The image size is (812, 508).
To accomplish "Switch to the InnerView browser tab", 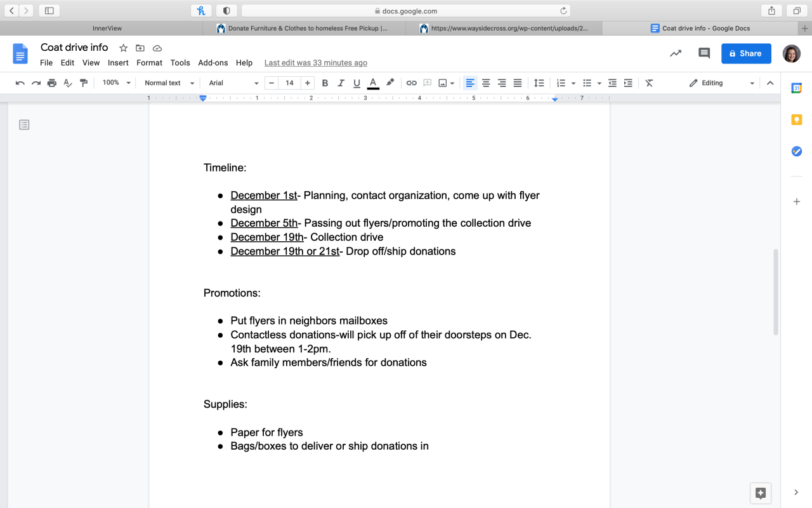I will pyautogui.click(x=107, y=29).
